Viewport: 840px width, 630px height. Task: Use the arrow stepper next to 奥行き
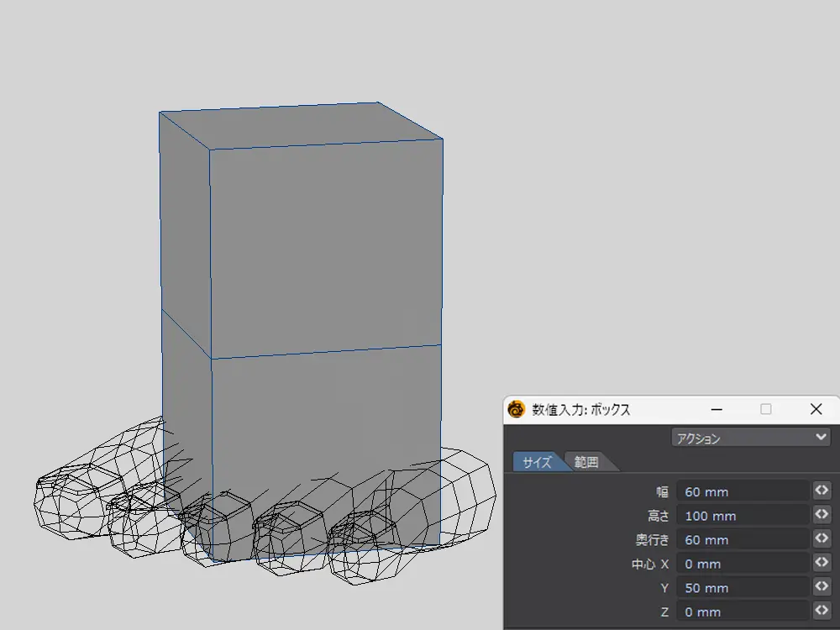822,538
